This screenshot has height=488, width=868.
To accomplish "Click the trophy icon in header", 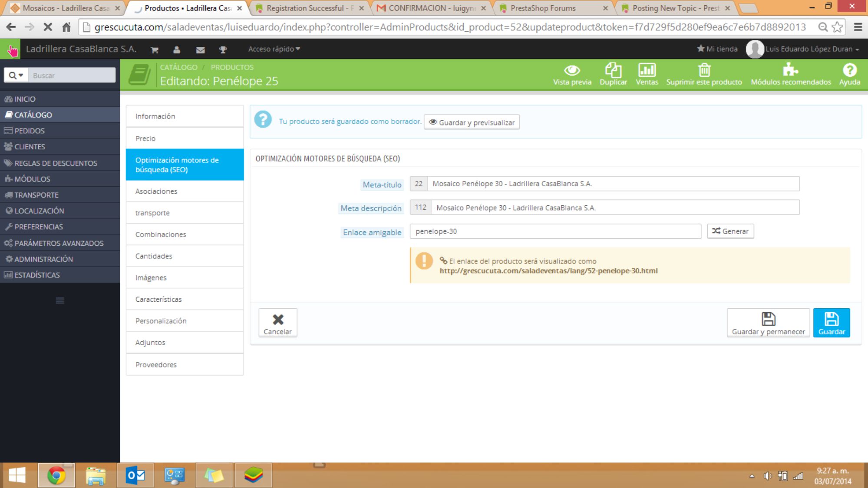I will pos(223,49).
